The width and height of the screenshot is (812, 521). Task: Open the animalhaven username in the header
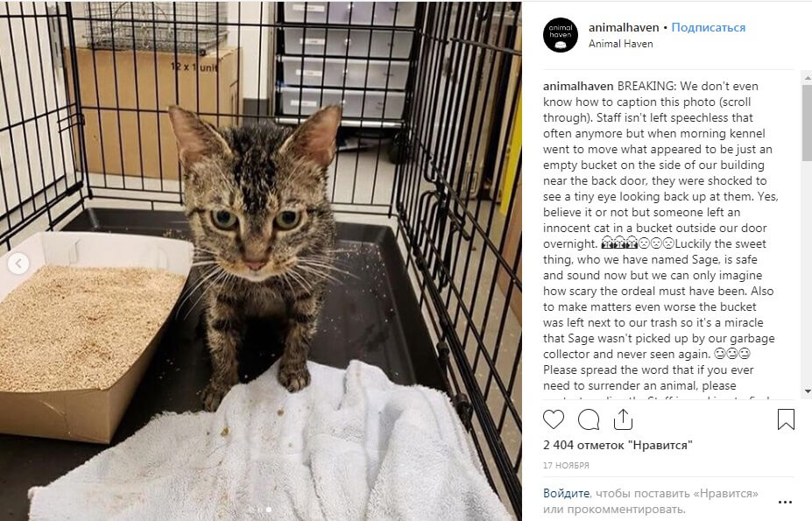click(x=624, y=27)
